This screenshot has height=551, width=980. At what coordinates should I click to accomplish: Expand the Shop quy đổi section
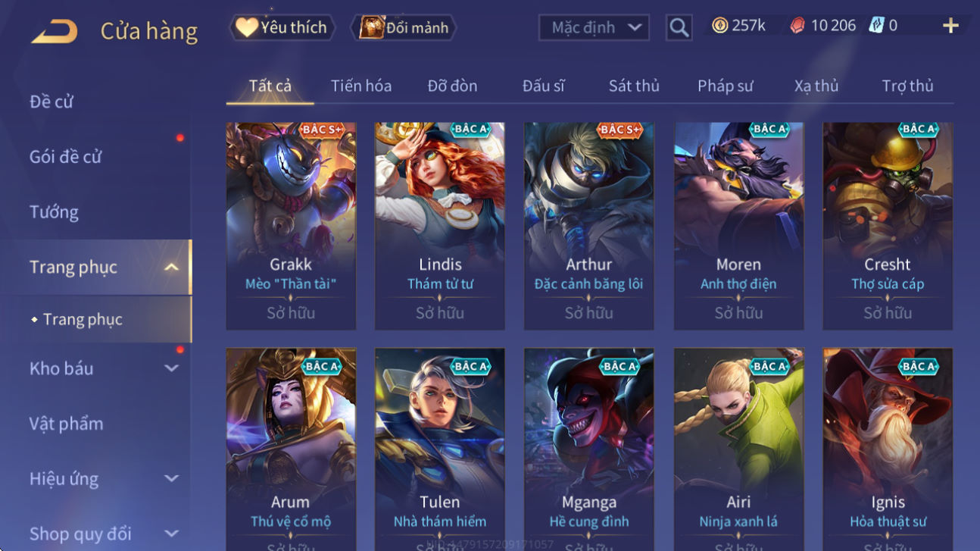(172, 534)
